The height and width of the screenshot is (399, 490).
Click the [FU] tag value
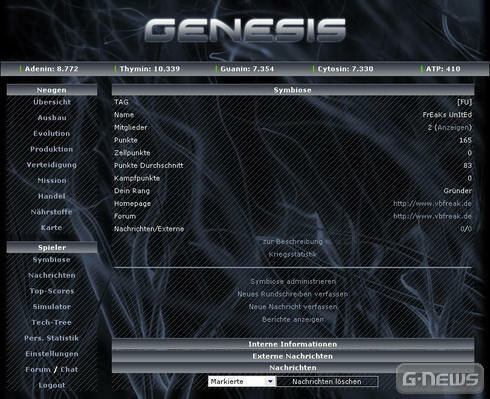click(465, 102)
